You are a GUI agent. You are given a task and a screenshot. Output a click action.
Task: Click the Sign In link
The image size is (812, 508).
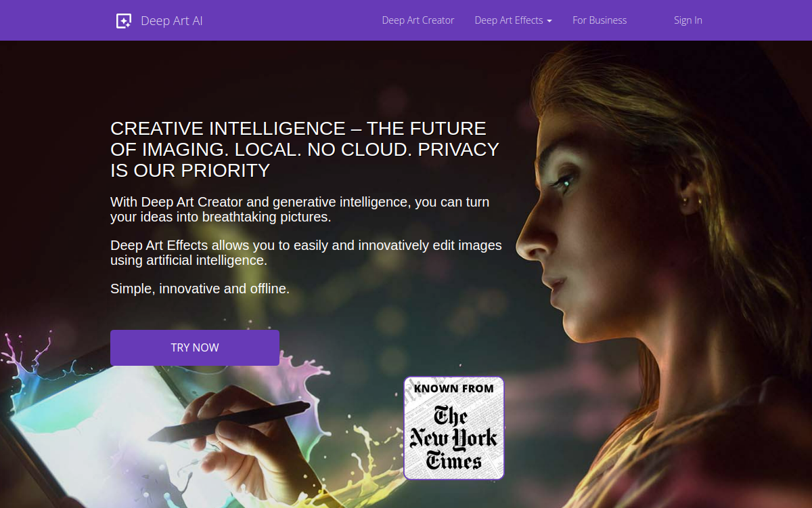pos(688,20)
